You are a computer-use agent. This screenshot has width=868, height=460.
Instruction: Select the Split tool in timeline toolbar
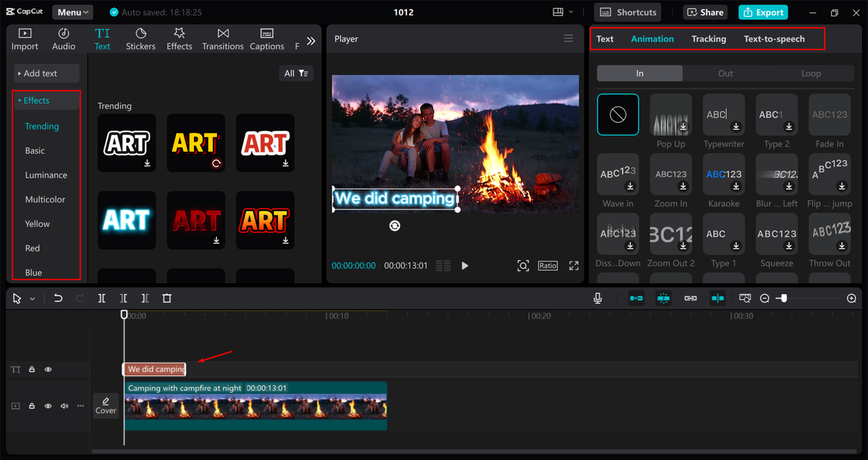[x=102, y=298]
